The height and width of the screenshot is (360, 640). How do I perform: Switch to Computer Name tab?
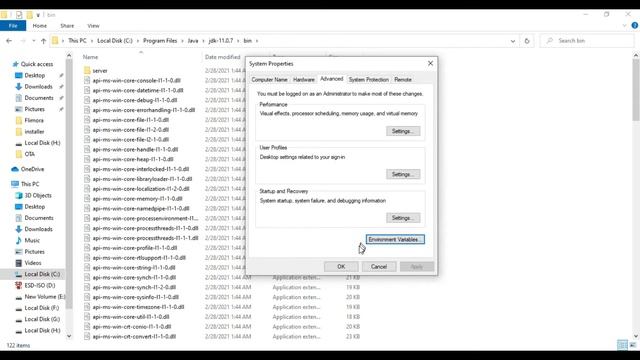point(269,80)
